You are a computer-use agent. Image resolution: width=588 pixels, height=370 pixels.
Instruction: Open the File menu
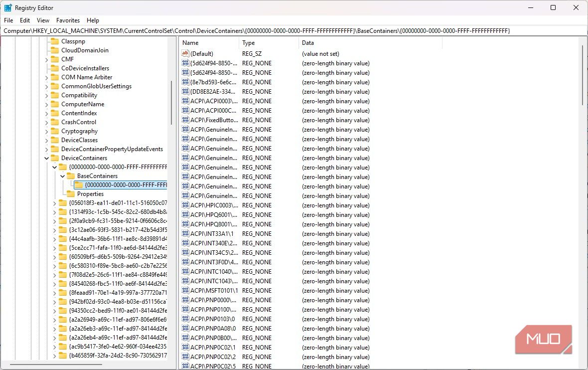[8, 20]
